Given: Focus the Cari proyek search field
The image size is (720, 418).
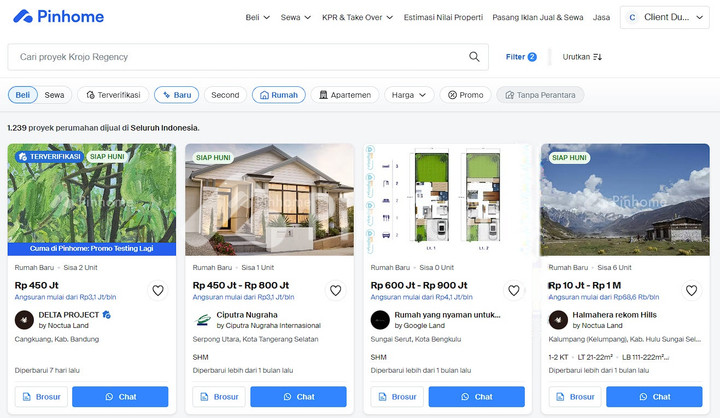Looking at the screenshot, I should [239, 57].
